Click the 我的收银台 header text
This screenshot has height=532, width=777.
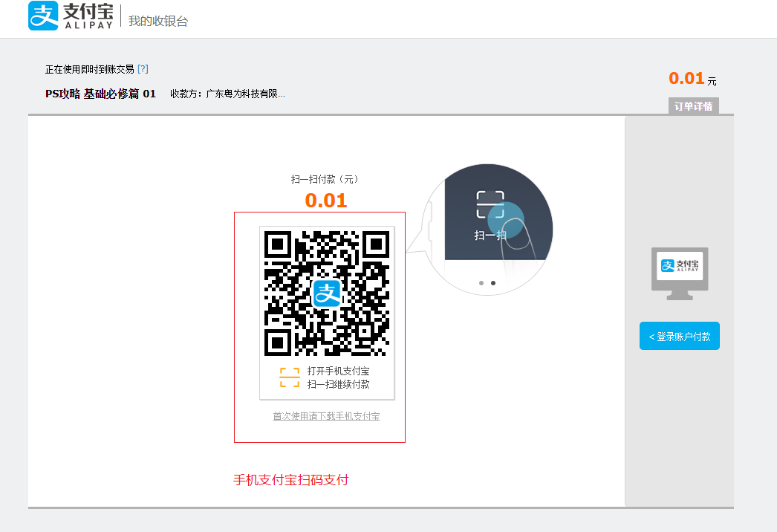coord(158,22)
